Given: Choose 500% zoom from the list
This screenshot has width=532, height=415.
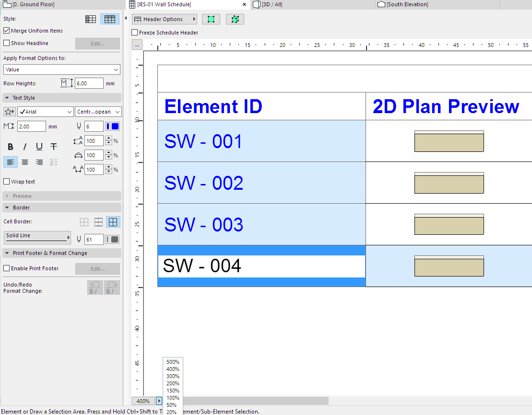Looking at the screenshot, I should coord(173,362).
